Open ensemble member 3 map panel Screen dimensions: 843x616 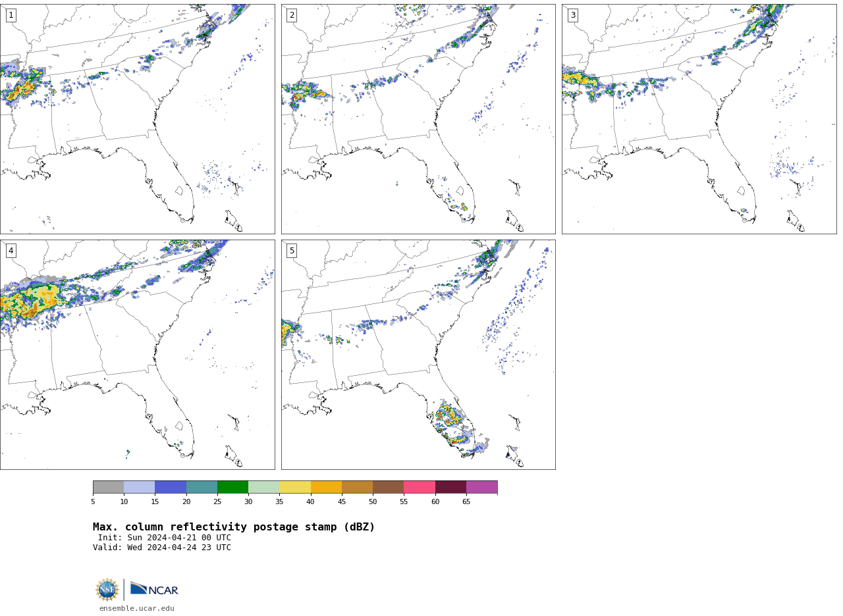[x=699, y=119]
